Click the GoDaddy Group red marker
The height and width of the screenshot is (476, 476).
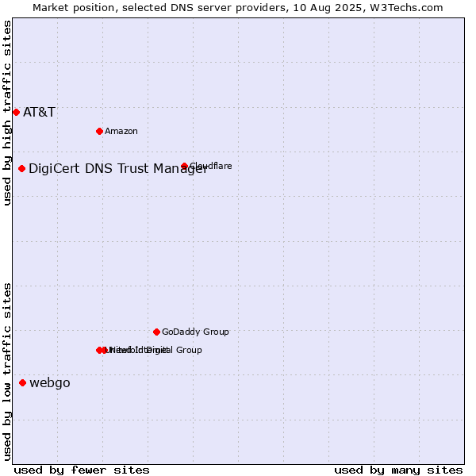[x=156, y=332]
